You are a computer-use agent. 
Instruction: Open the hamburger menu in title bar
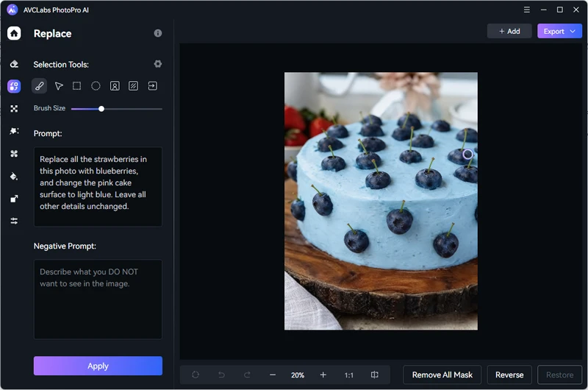(526, 10)
